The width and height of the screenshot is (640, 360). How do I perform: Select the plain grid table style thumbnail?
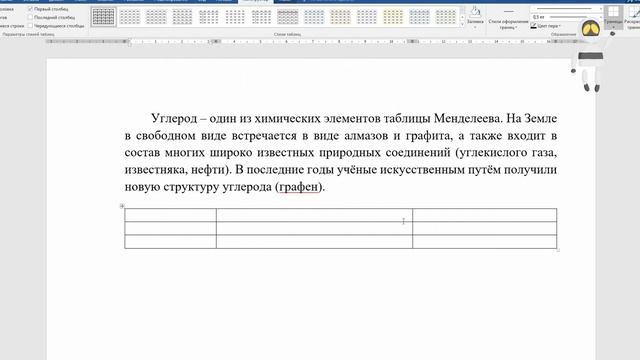(103, 17)
